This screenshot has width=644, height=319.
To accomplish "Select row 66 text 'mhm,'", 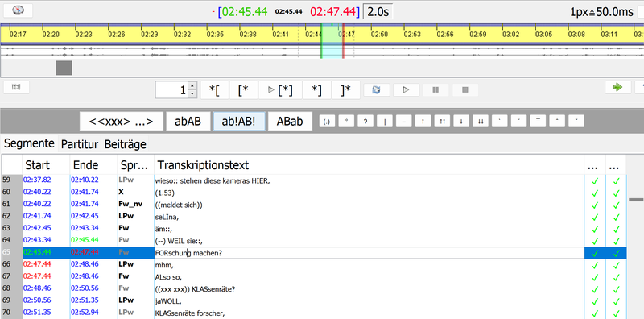I will 163,265.
